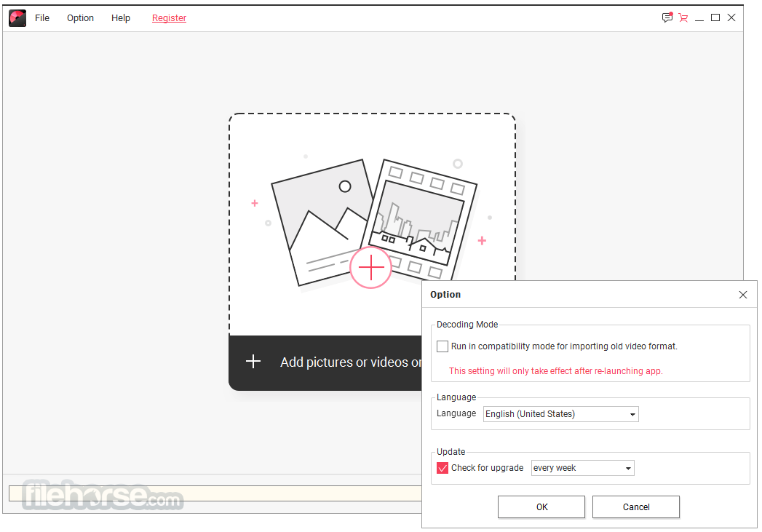The width and height of the screenshot is (762, 532).
Task: Open the every week frequency dropdown
Action: tap(583, 468)
